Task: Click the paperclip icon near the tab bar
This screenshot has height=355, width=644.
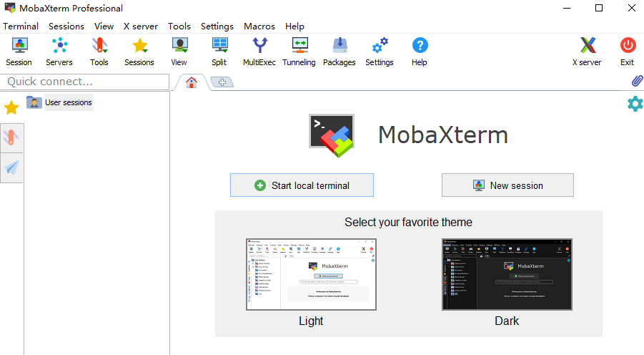Action: click(x=637, y=81)
